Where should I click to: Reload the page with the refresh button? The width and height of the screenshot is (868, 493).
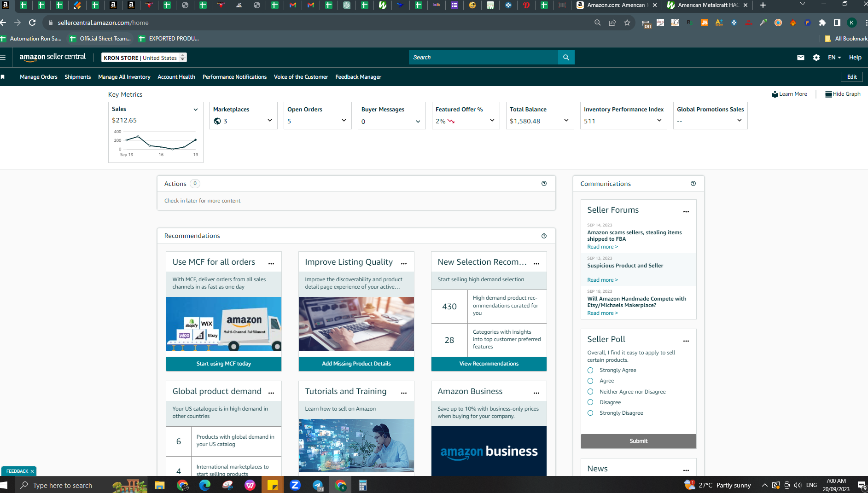tap(32, 23)
